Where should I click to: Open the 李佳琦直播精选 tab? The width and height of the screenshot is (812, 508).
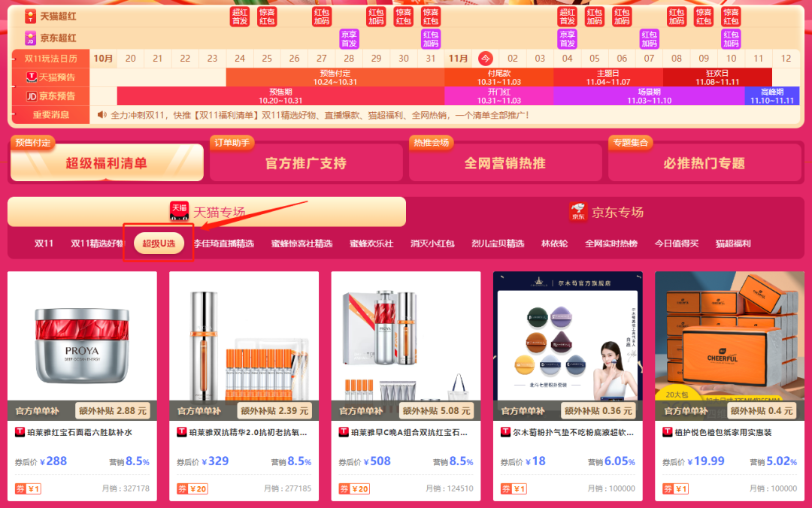pyautogui.click(x=224, y=243)
